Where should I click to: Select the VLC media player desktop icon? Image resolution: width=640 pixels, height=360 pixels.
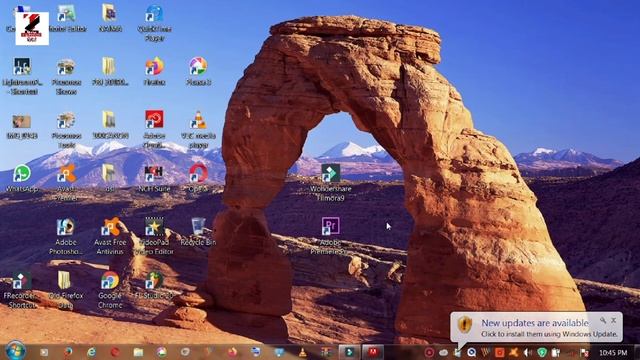(x=198, y=129)
